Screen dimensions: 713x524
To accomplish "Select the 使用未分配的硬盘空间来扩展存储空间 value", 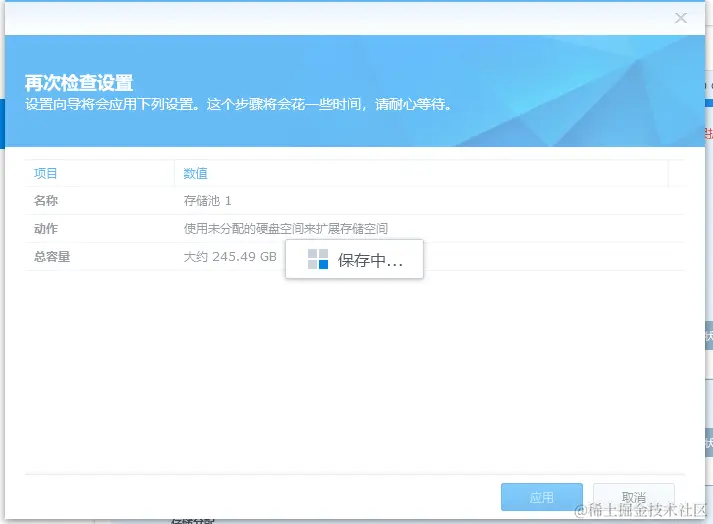I will [x=286, y=228].
